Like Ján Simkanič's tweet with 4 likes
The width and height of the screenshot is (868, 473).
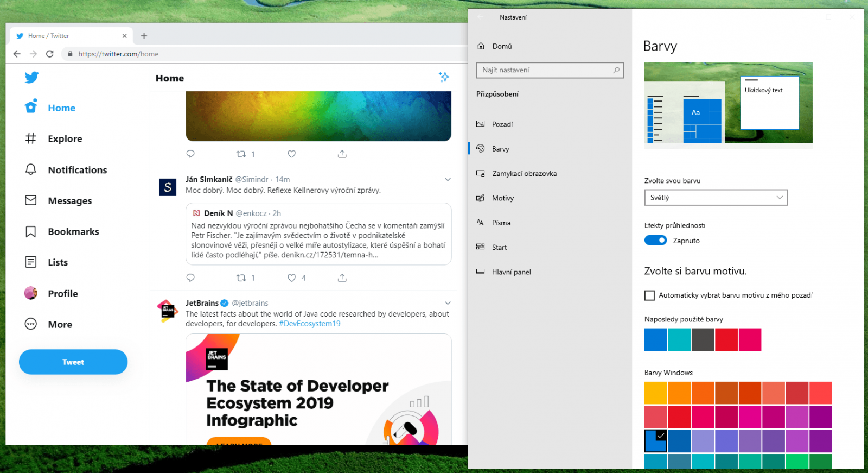[x=292, y=278]
